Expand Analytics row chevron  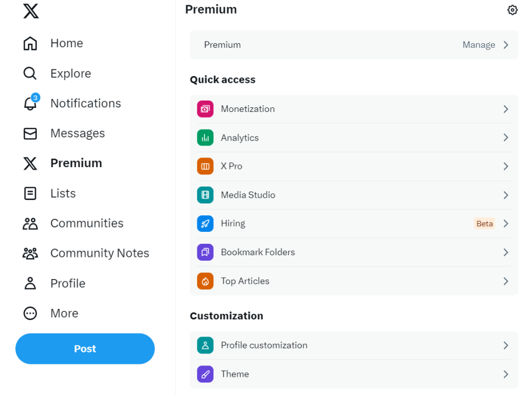coord(506,138)
